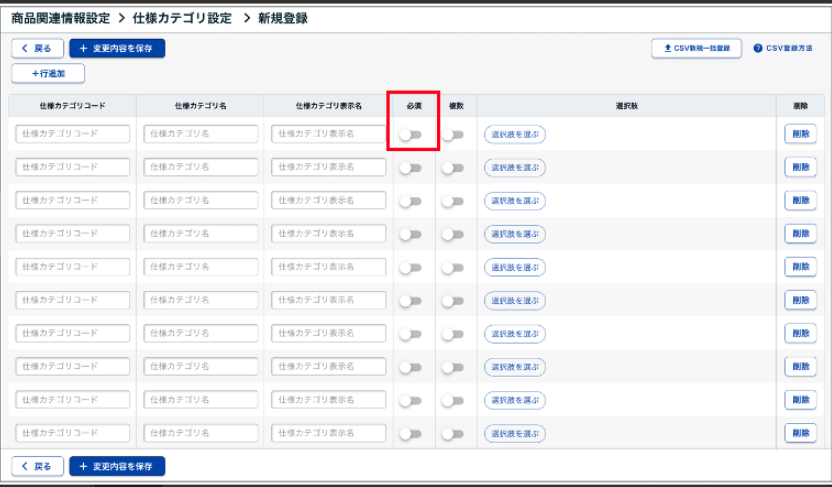Open 選択肢を選ぶ in the third row
The height and width of the screenshot is (487, 832).
pyautogui.click(x=515, y=201)
